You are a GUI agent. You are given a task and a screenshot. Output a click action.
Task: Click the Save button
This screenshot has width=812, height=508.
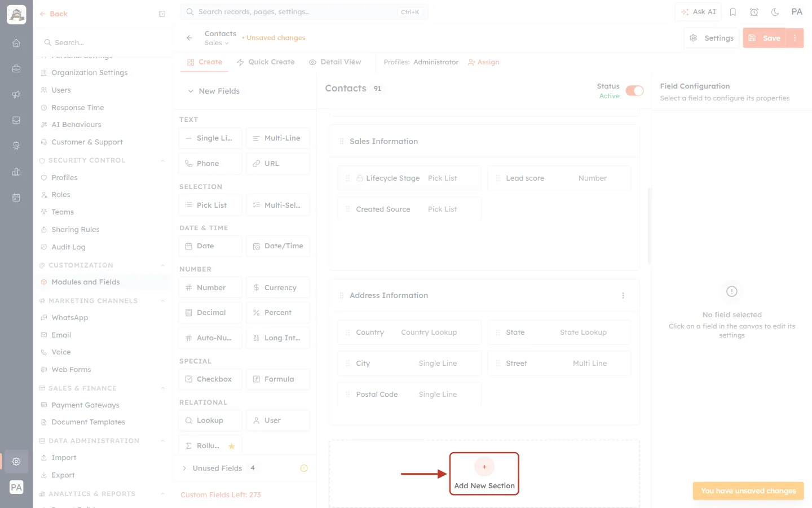[765, 38]
